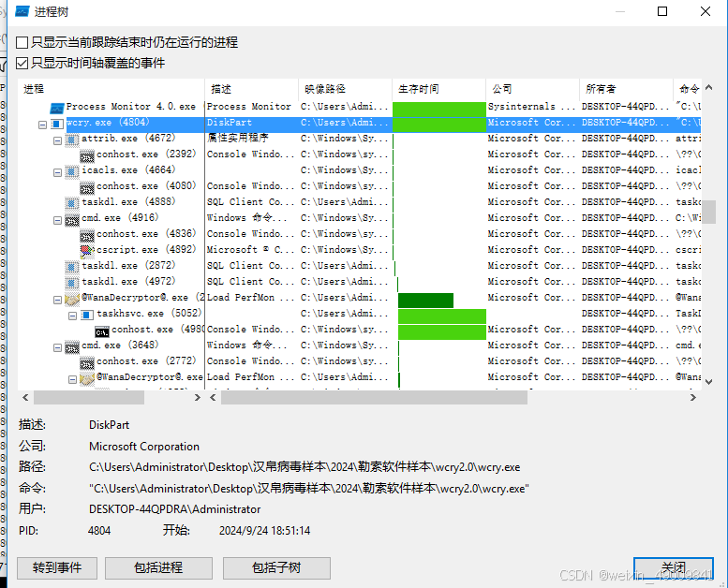Collapse the @WanaDecryptor@.exe node under wcry.exe
Viewport: 728px width, 588px height.
tap(57, 300)
